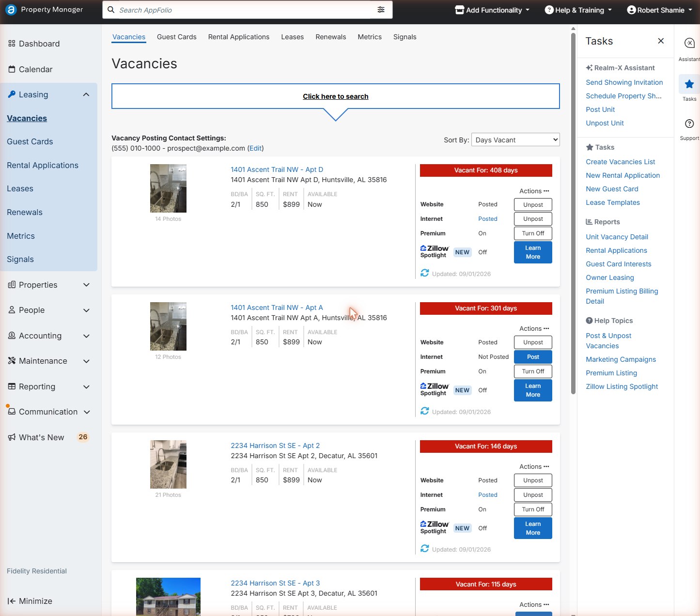Open the Realm-X Assistant icon
The image size is (700, 616).
click(689, 43)
